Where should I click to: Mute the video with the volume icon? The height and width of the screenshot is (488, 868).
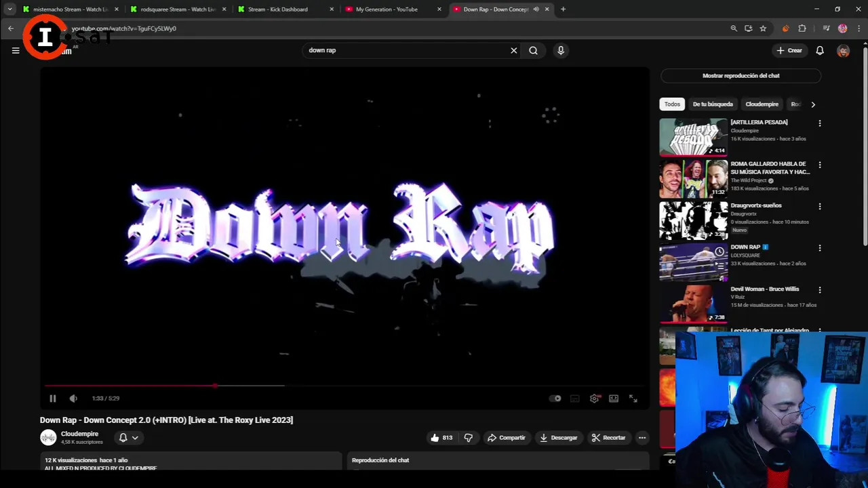click(73, 399)
